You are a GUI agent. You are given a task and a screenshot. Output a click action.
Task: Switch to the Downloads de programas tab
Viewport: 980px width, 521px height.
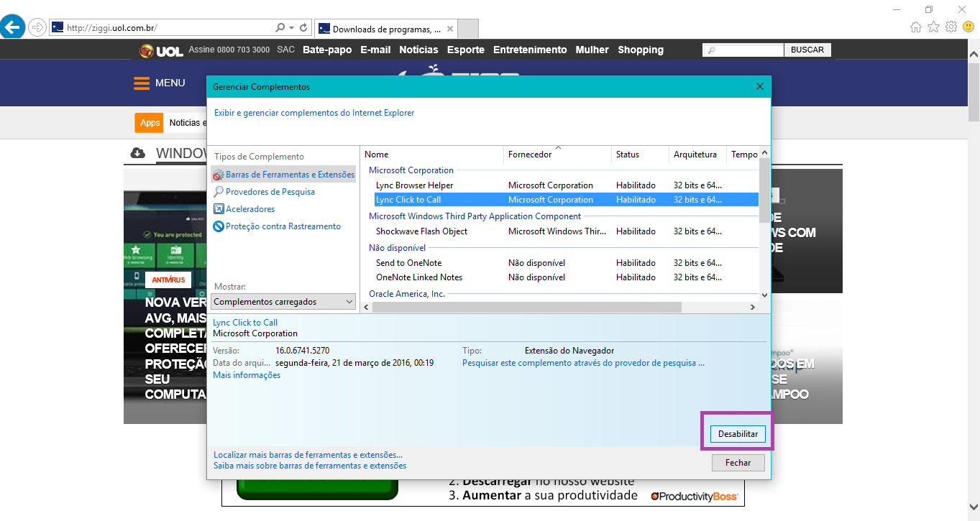tap(385, 29)
